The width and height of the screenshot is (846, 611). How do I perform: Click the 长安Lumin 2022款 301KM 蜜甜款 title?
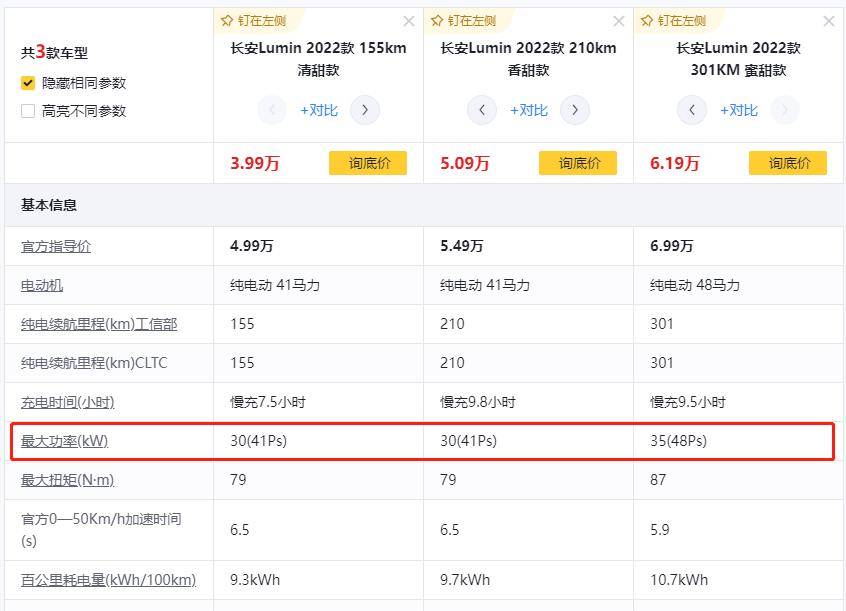(x=738, y=59)
